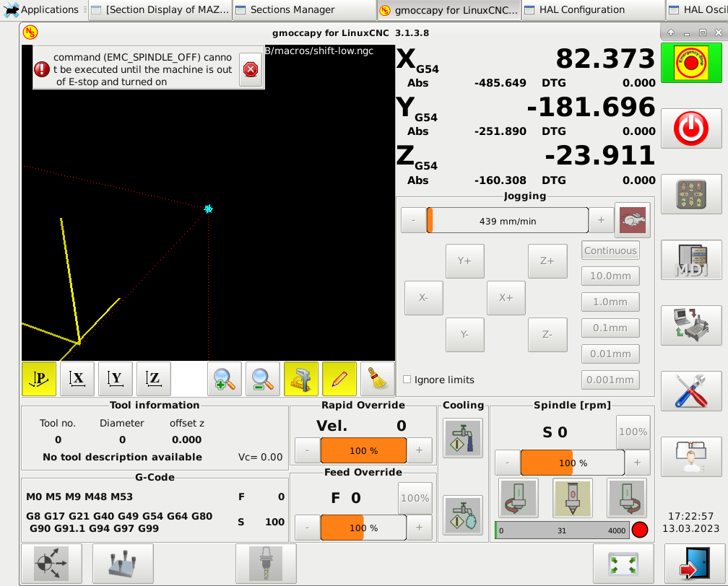Select the 10.0mm jog increment
Screen dimensions: 728x586
[x=610, y=276]
